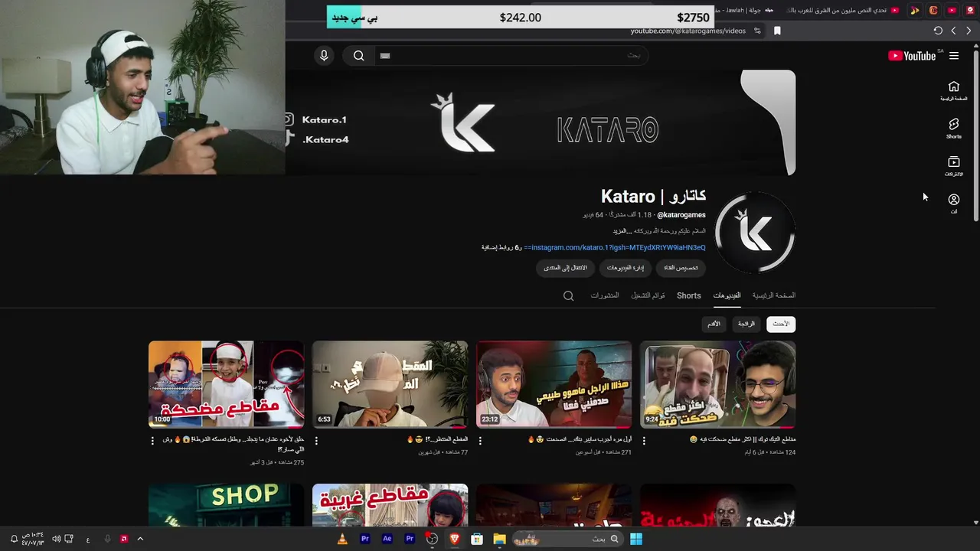
Task: Select the الأحدث sort chip
Action: tap(781, 324)
